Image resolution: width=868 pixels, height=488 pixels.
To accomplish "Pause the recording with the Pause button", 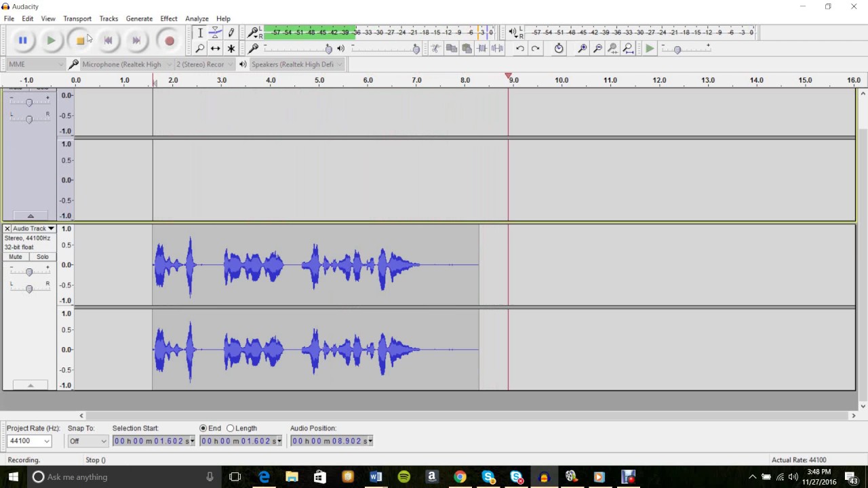I will click(22, 41).
